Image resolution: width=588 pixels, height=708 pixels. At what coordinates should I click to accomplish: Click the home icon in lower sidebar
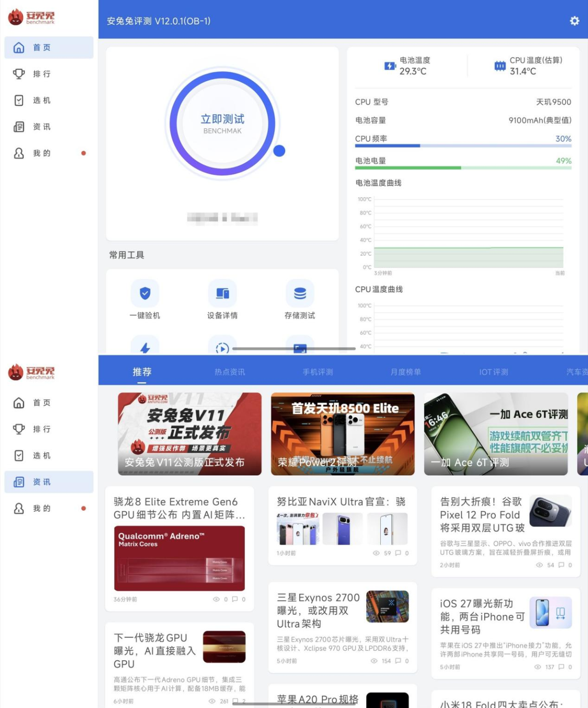19,403
